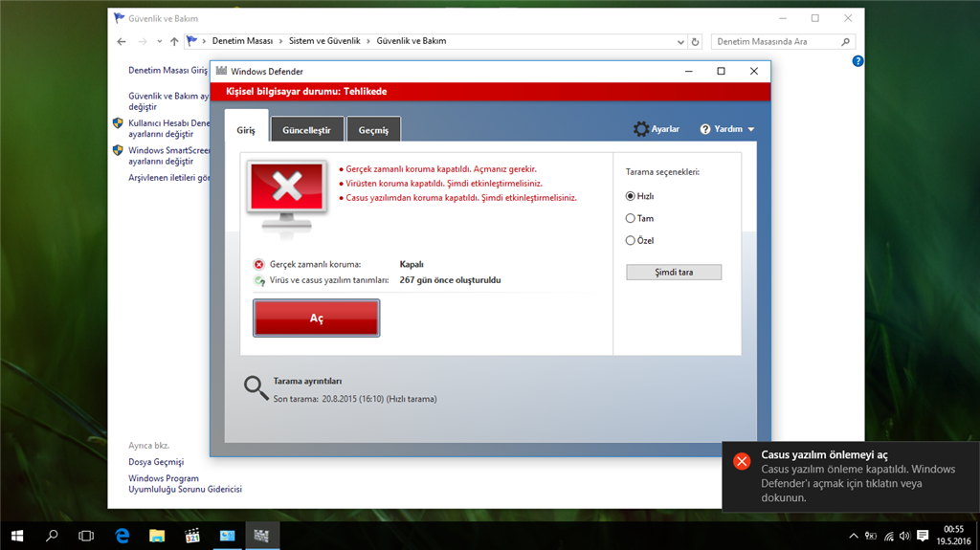Screen dimensions: 980x550
Task: Open recent locations dropdown in Control Panel
Action: (x=160, y=41)
